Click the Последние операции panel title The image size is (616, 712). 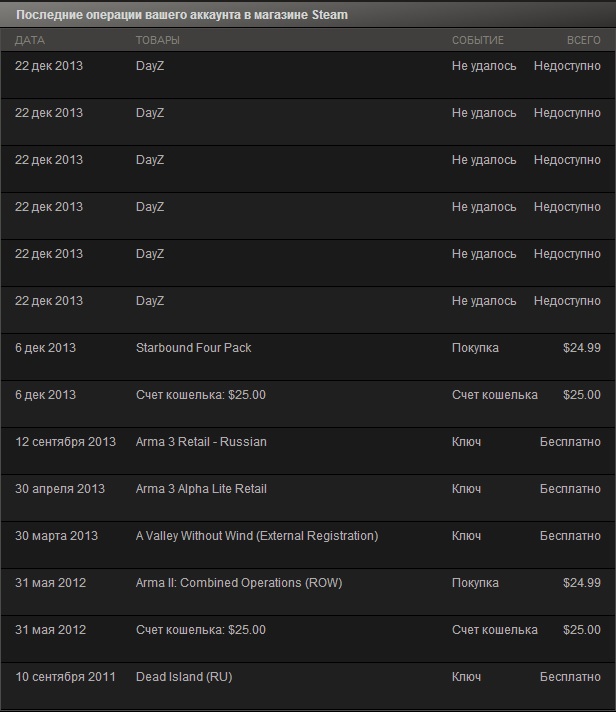click(182, 15)
